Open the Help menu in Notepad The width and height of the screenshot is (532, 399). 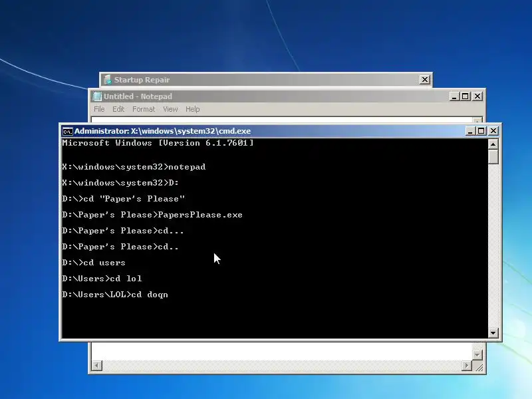click(x=192, y=109)
